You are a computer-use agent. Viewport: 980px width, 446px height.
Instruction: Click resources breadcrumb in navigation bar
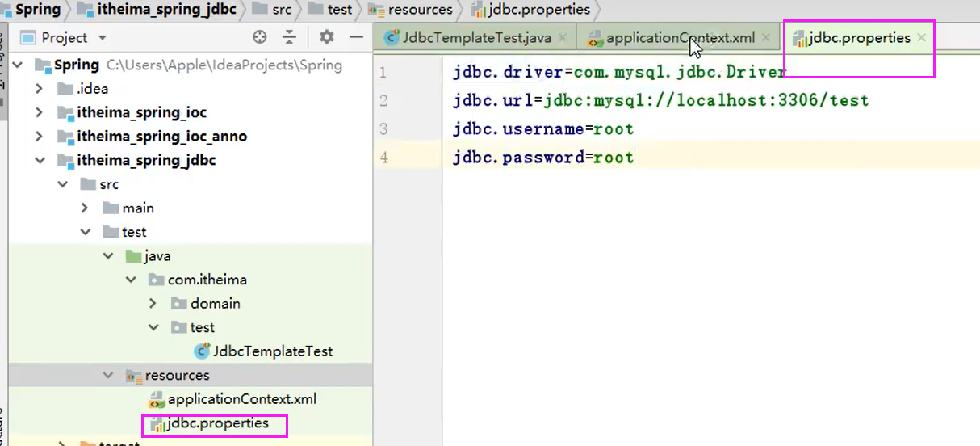[x=419, y=10]
